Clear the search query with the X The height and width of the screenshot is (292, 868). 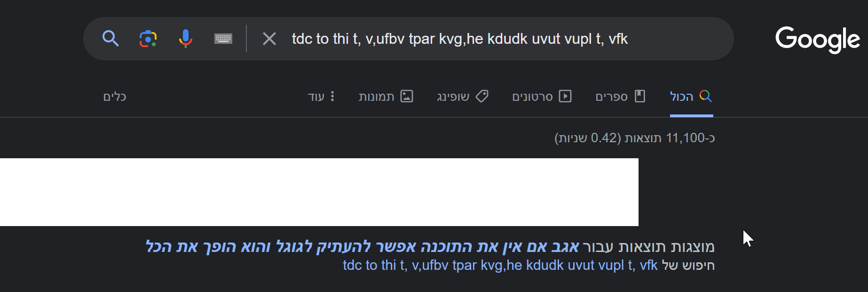point(269,39)
